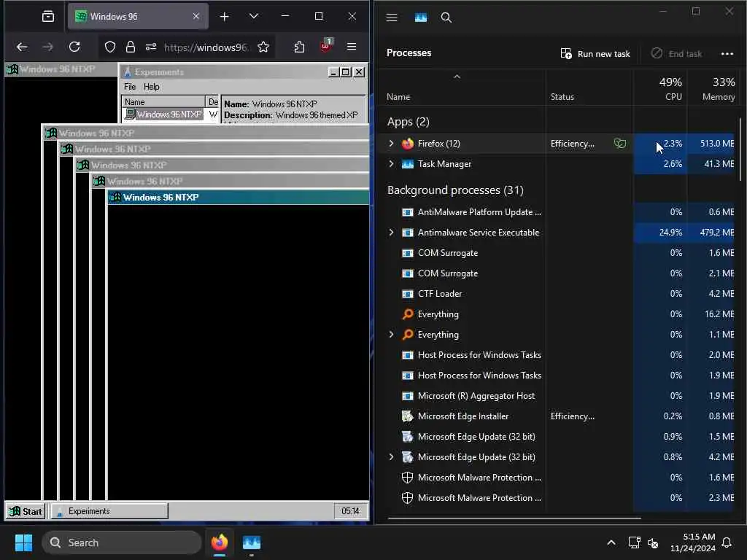Collapse column sort arrow above Name
747x560 pixels.
[x=457, y=76]
